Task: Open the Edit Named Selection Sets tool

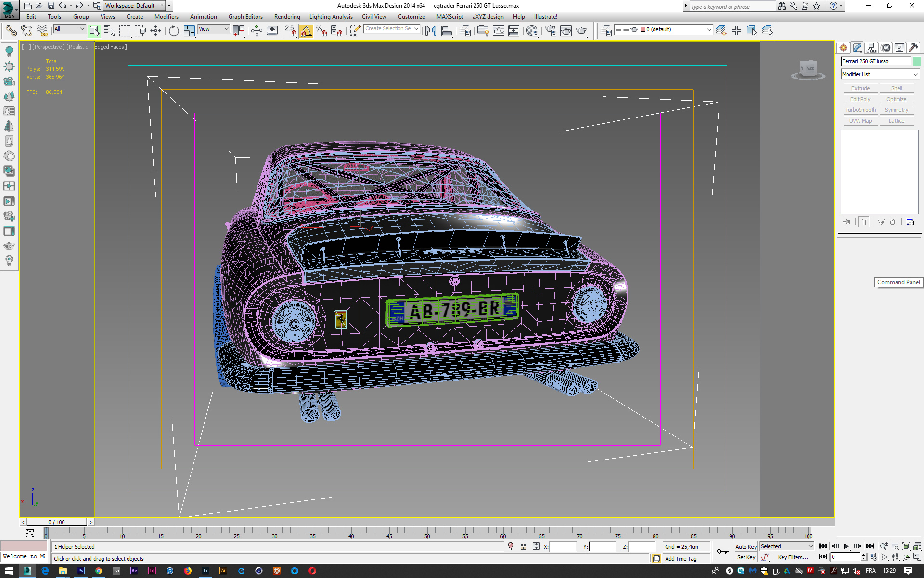Action: point(355,31)
